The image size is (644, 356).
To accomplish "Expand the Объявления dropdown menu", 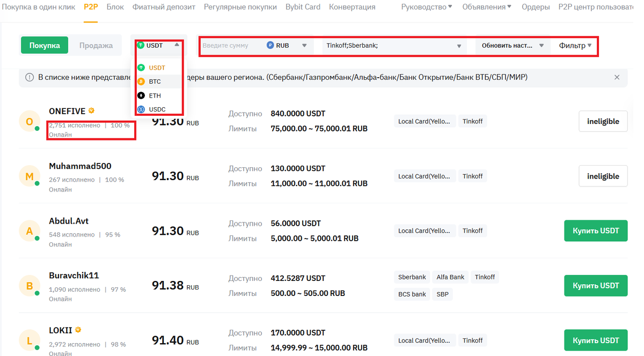I will pyautogui.click(x=486, y=7).
